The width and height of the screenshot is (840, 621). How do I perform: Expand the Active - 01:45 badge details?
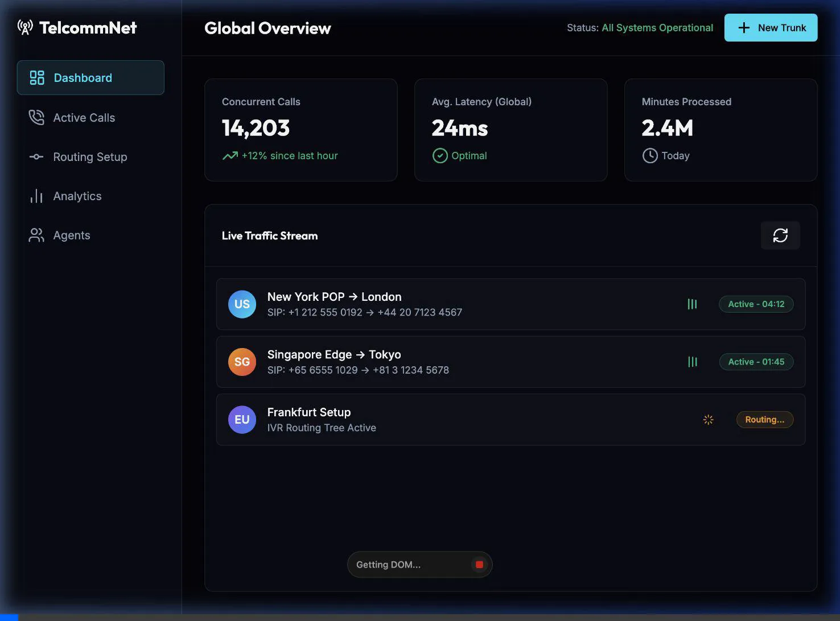756,362
